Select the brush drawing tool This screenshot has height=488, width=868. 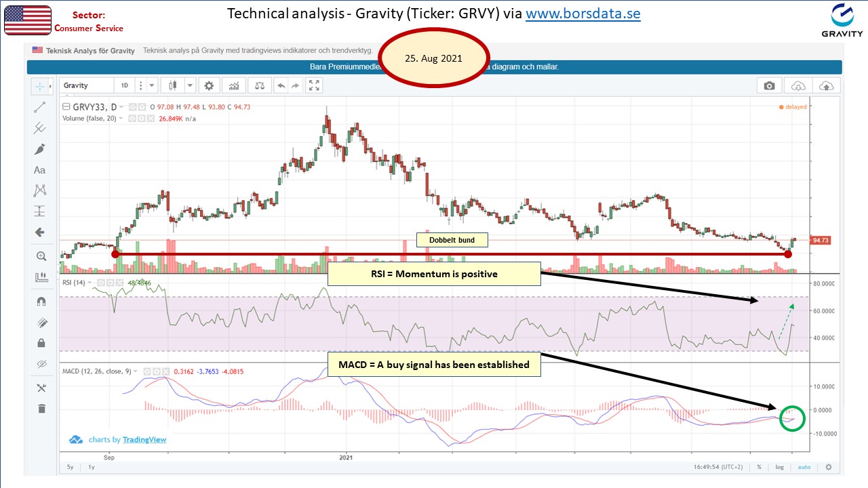[40, 149]
